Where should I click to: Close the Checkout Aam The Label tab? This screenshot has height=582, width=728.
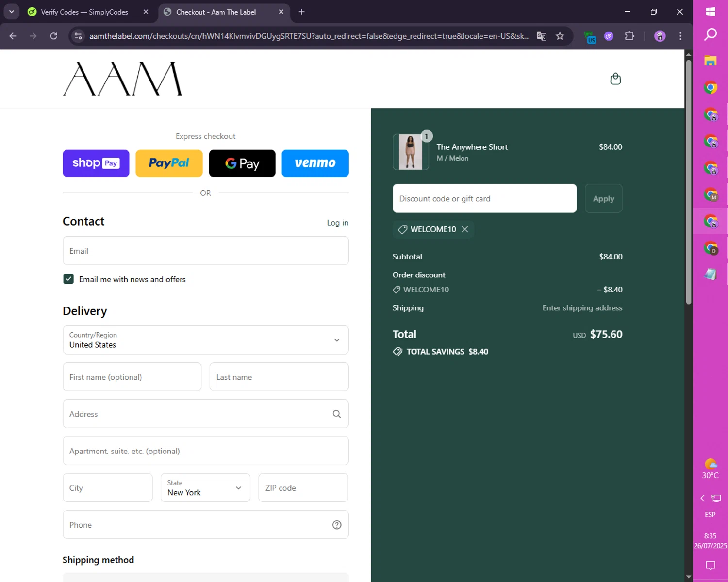point(281,12)
